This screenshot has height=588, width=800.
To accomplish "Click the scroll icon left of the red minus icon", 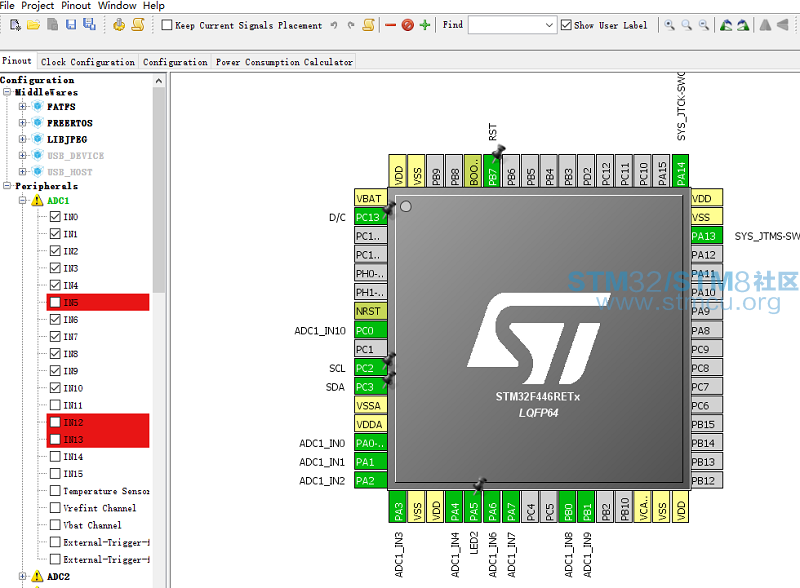I will pos(368,25).
